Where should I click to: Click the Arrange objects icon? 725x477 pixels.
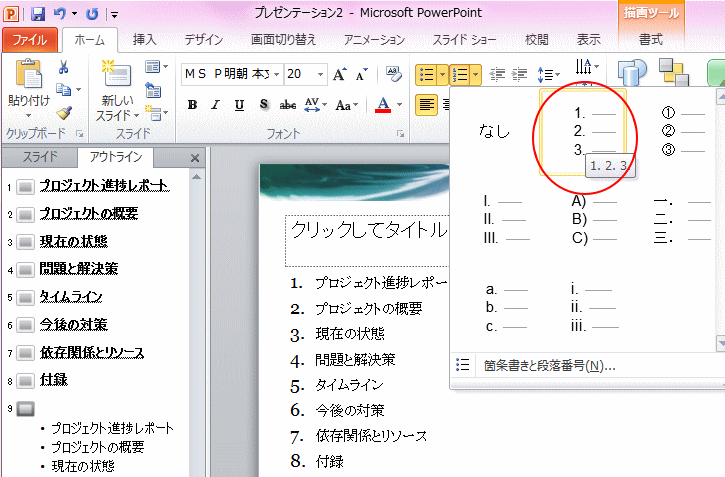pyautogui.click(x=674, y=72)
